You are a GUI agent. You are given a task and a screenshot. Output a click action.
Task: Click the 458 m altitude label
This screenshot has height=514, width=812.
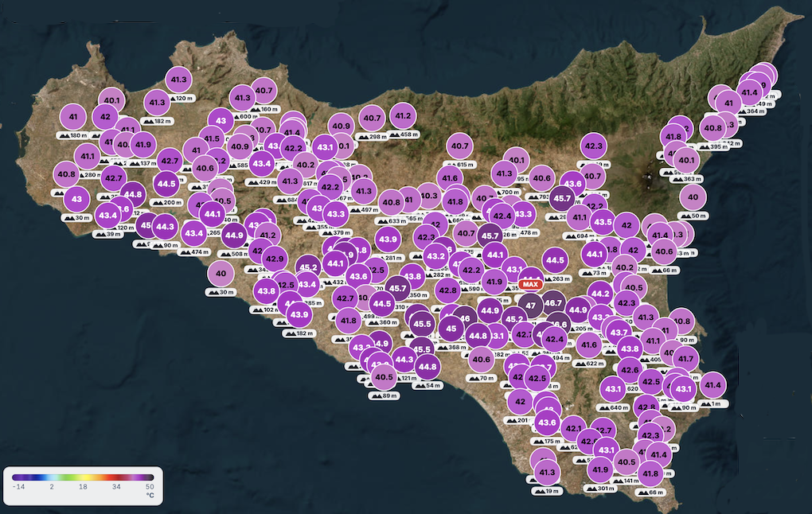(404, 134)
